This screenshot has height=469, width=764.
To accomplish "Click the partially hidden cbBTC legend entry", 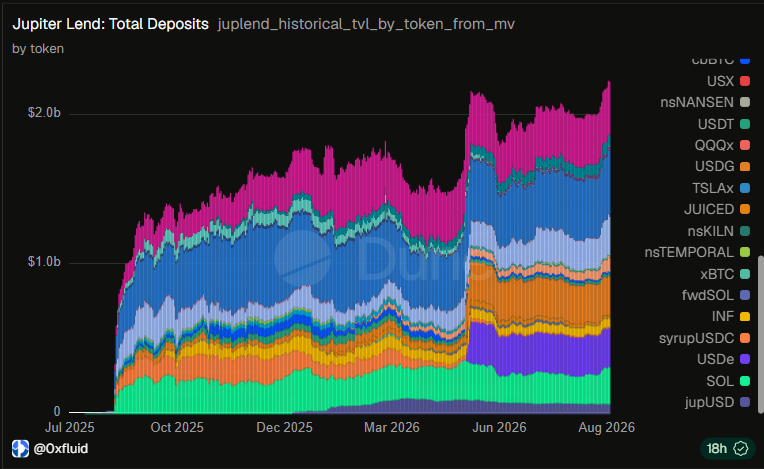I will click(x=721, y=60).
